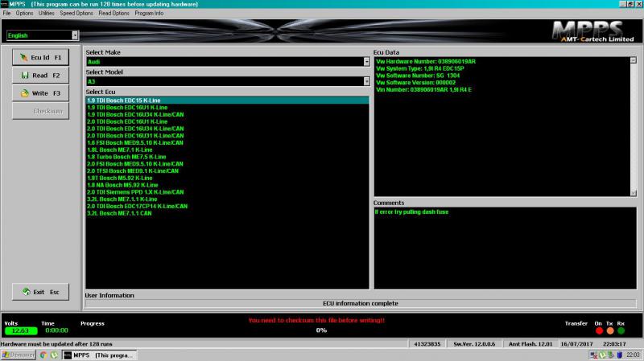Click the Vin Number line
Image resolution: width=644 pixels, height=361 pixels.
coord(423,89)
